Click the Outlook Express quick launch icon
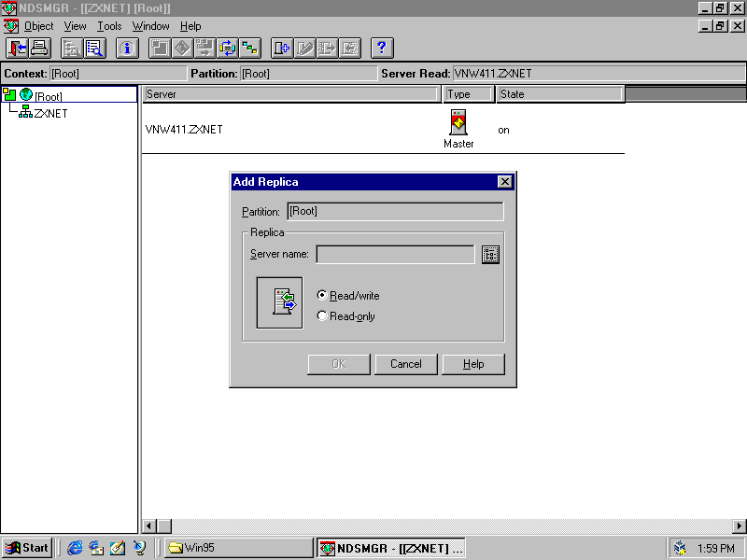 96,548
